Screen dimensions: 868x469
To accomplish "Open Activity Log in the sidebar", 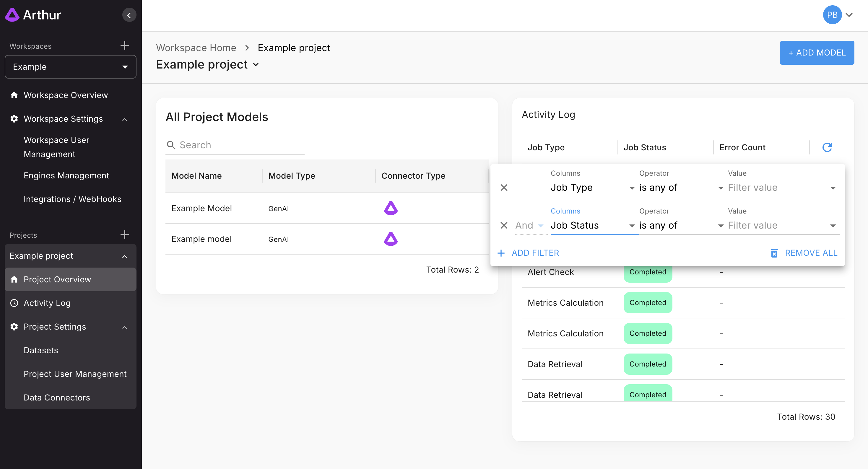I will click(x=47, y=303).
